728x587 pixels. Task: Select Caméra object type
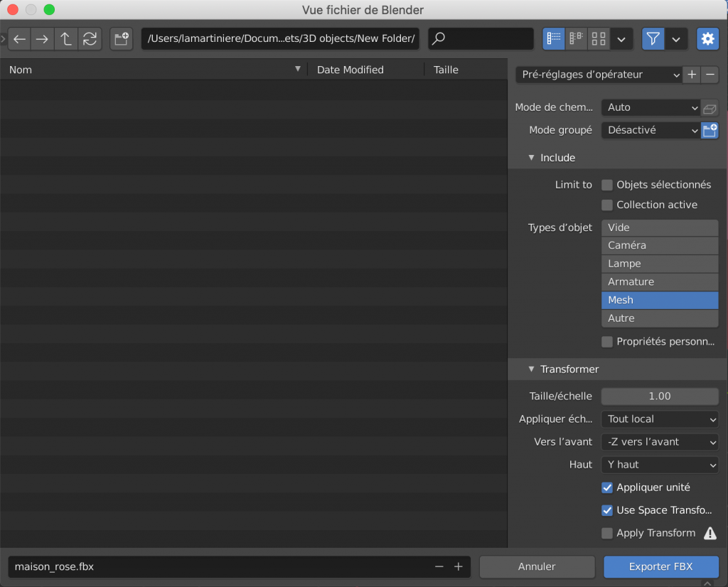click(x=660, y=245)
